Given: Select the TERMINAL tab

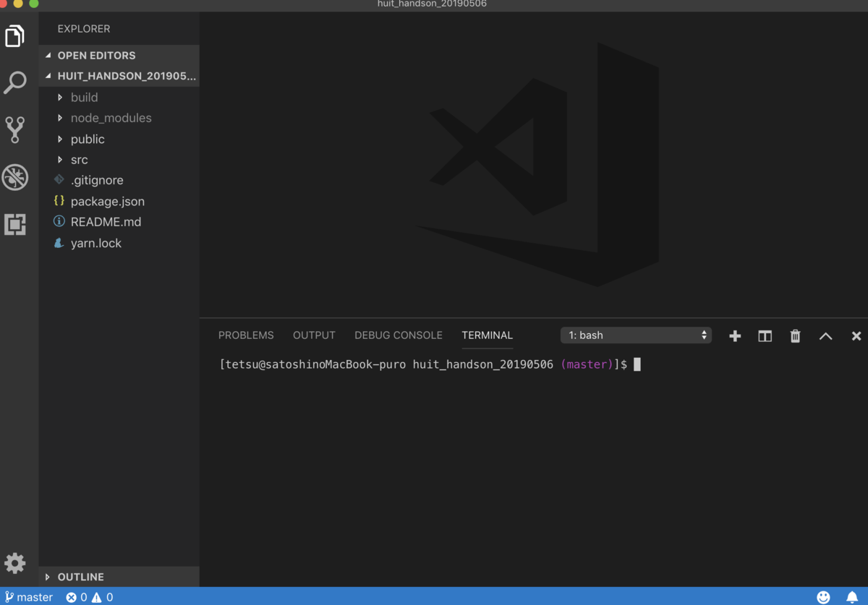Looking at the screenshot, I should (488, 335).
